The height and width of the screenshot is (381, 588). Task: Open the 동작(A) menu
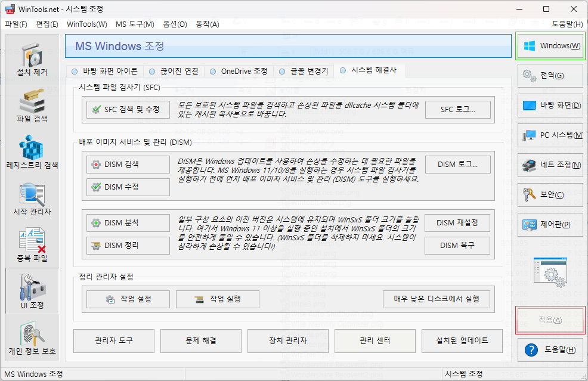pyautogui.click(x=208, y=24)
